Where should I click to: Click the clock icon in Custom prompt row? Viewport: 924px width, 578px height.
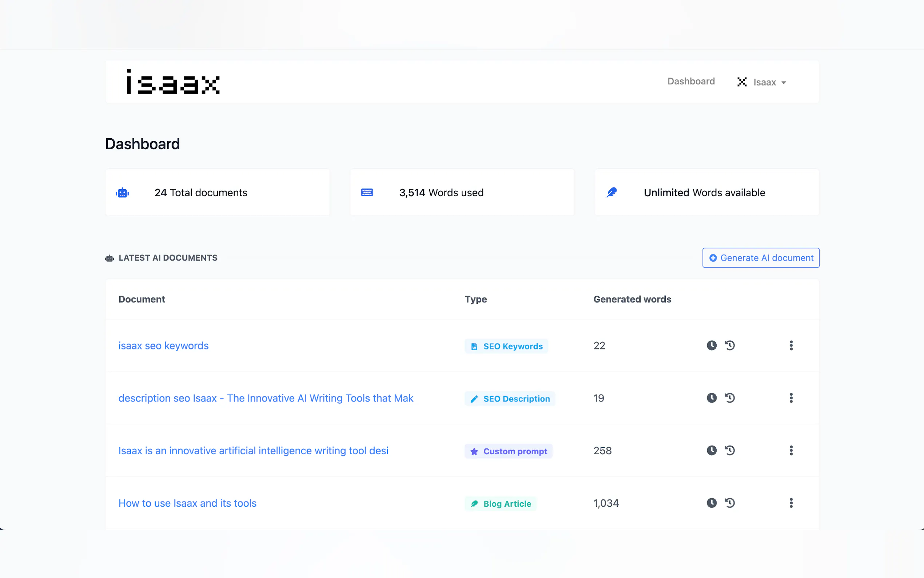click(711, 450)
